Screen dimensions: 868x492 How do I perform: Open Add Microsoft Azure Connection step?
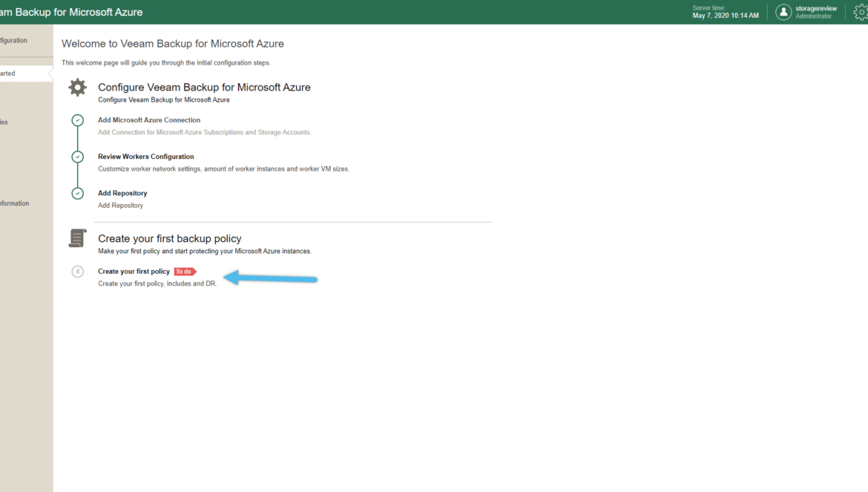pos(149,120)
